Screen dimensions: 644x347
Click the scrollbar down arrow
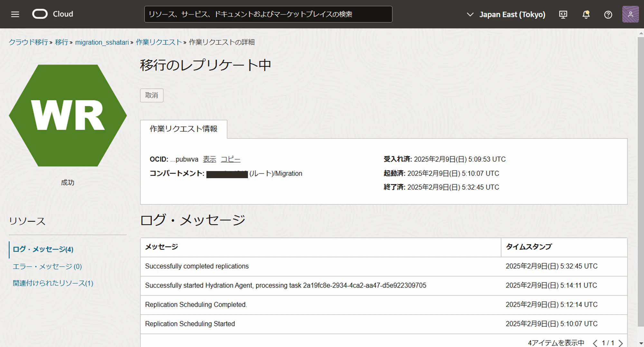[x=641, y=344]
